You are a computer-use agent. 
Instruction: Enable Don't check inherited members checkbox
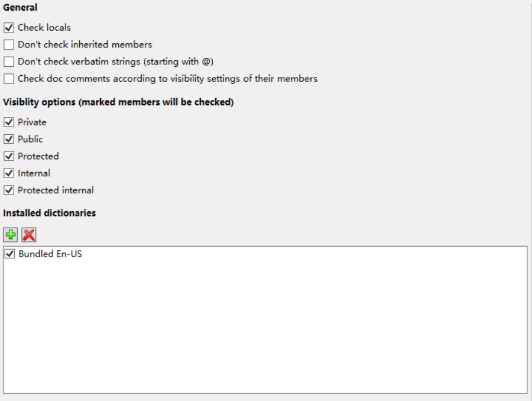coord(9,44)
